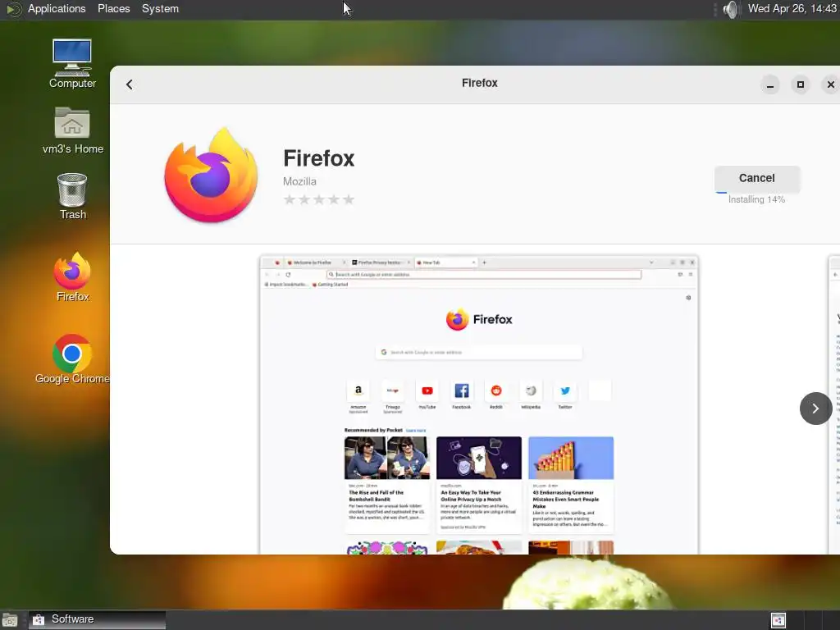Click the large 'Firefox' app title heading
840x630 pixels.
click(319, 158)
